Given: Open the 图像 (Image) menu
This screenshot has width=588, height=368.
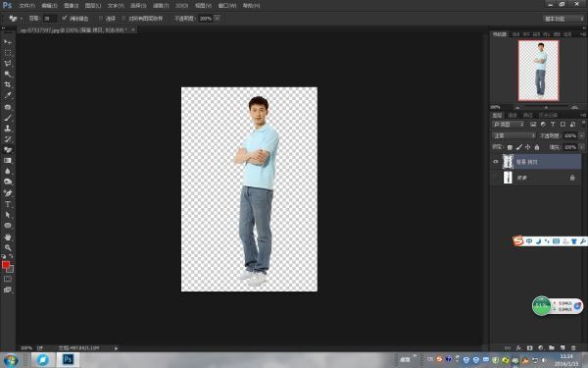Looking at the screenshot, I should (71, 6).
